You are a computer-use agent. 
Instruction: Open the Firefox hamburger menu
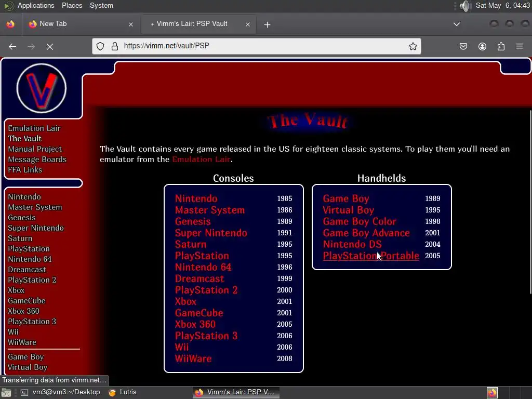[x=520, y=46]
